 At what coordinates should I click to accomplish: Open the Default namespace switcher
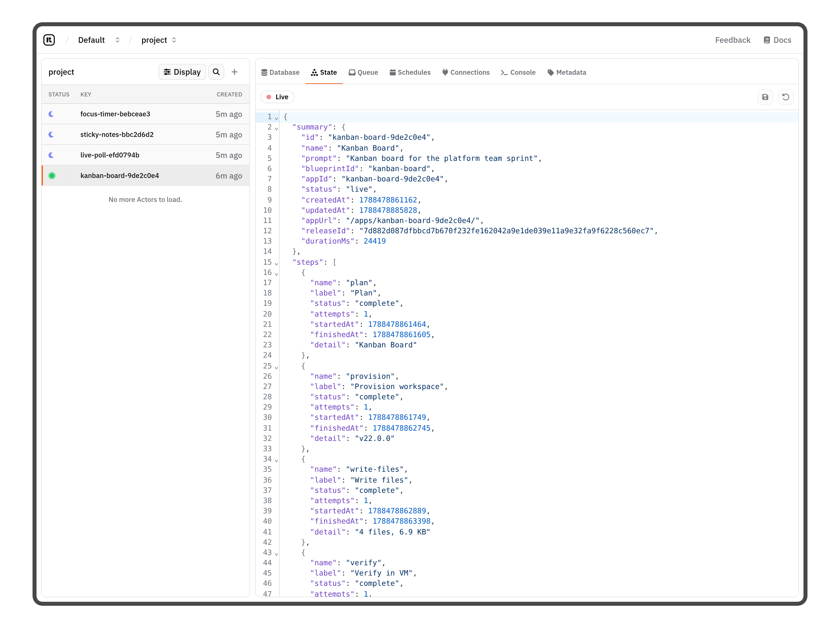click(x=99, y=40)
